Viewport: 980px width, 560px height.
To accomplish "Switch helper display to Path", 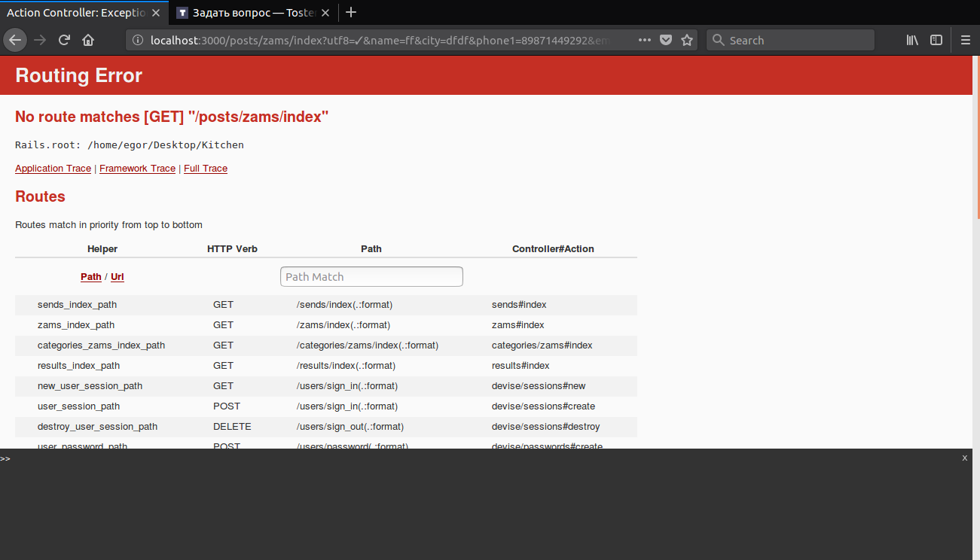I will tap(91, 277).
